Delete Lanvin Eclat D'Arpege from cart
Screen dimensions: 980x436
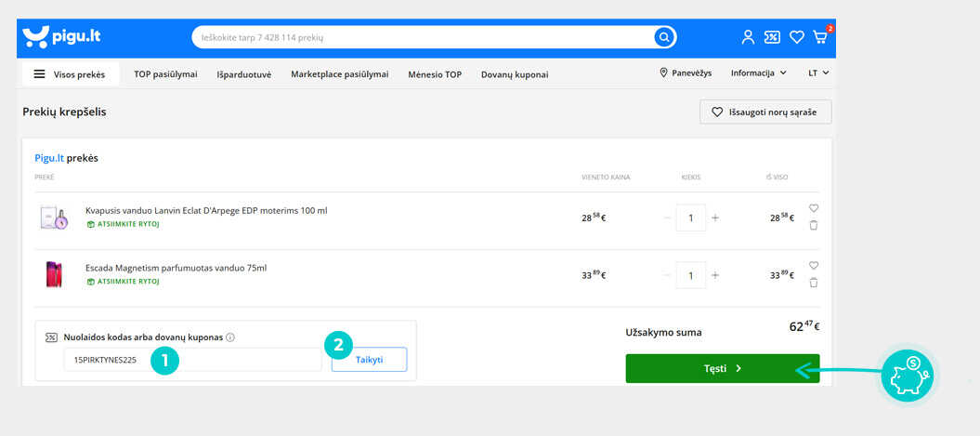pyautogui.click(x=814, y=225)
